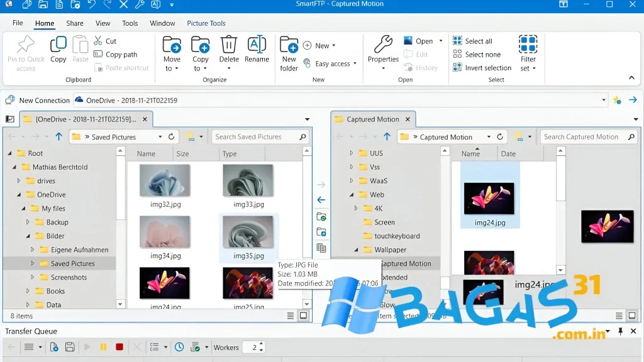644x362 pixels.
Task: Select the img32.jpg thumbnail
Action: click(165, 180)
